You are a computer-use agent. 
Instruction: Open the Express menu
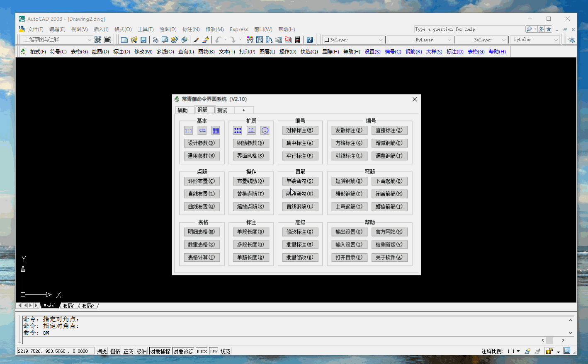[239, 29]
